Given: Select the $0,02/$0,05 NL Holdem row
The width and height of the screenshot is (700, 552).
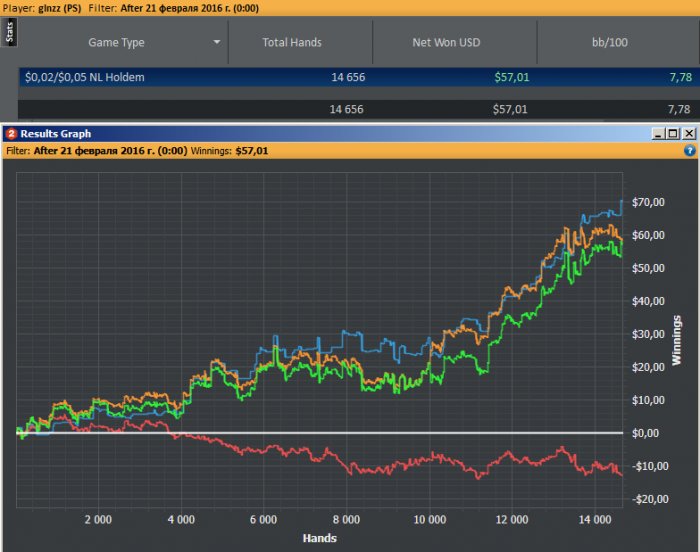Looking at the screenshot, I should coord(359,77).
